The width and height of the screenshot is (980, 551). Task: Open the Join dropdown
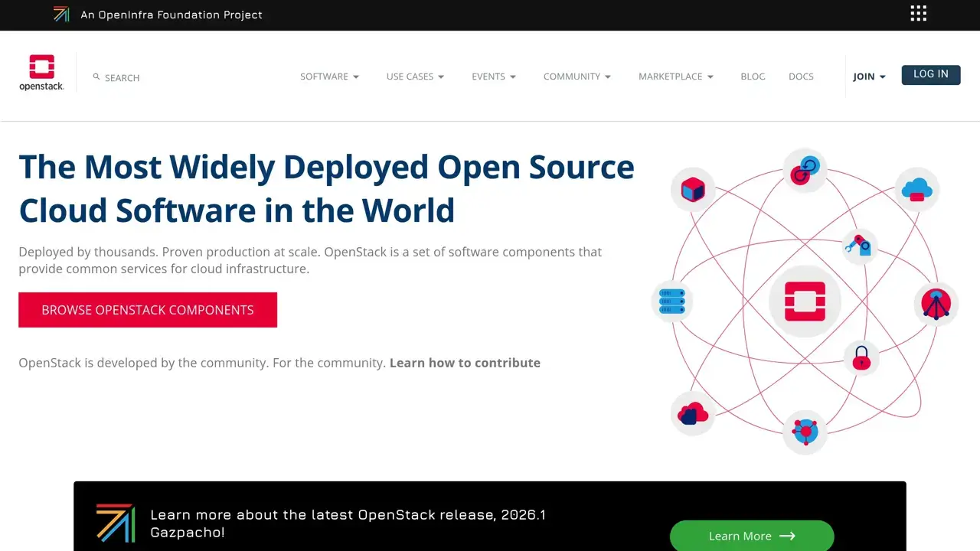point(870,77)
